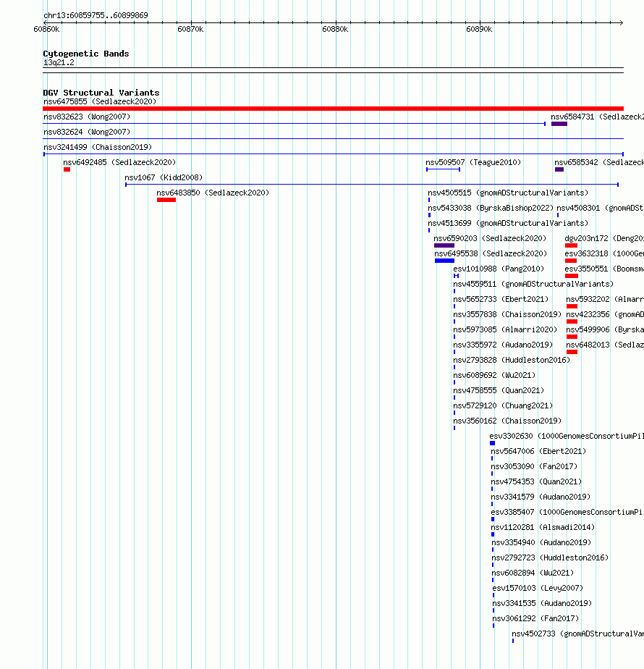Open the nsv1067 (Kidd2008) variant label

tap(164, 177)
